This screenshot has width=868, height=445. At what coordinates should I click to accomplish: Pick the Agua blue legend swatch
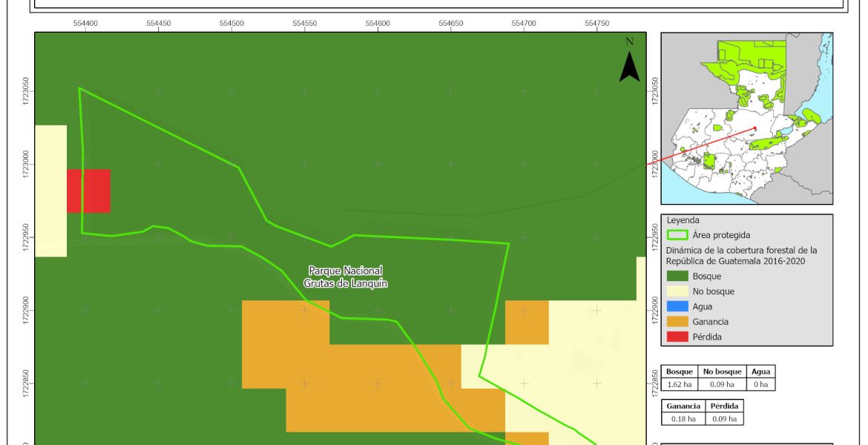click(677, 306)
